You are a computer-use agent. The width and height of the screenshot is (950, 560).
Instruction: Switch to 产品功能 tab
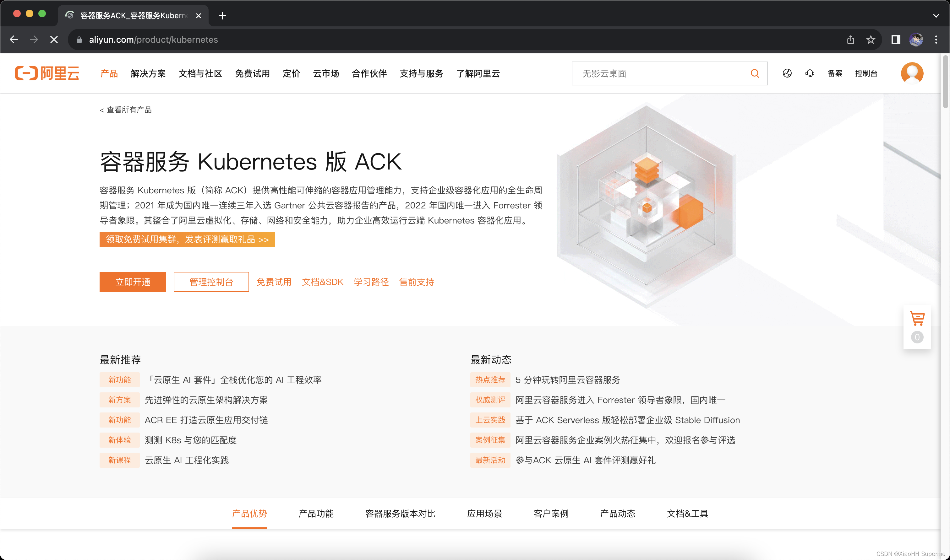tap(316, 514)
